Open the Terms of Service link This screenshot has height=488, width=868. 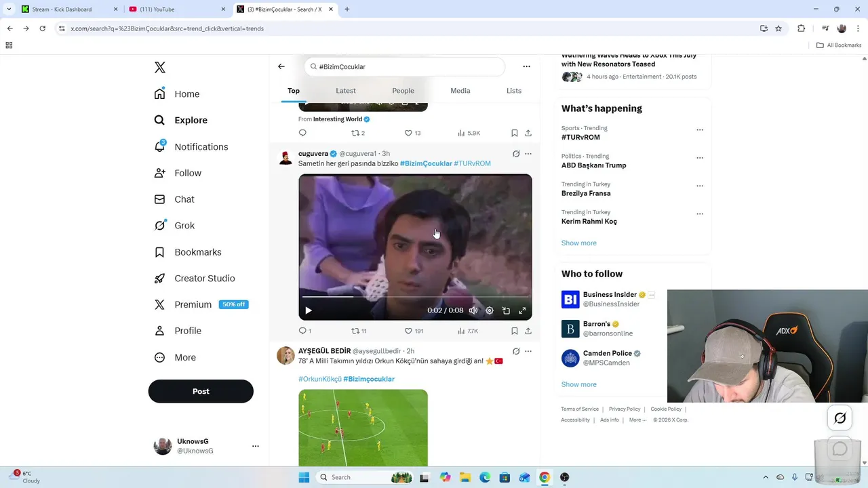tap(580, 409)
